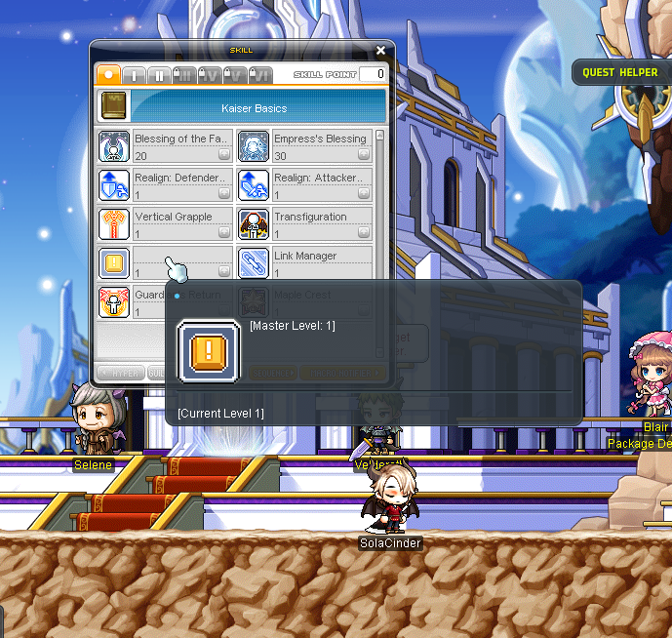672x638 pixels.
Task: Click the skill list scroll-up arrow
Action: (x=379, y=136)
